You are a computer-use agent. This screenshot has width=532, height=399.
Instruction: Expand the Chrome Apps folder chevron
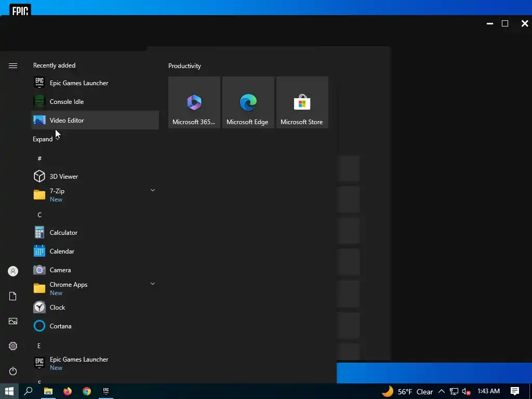[153, 284]
